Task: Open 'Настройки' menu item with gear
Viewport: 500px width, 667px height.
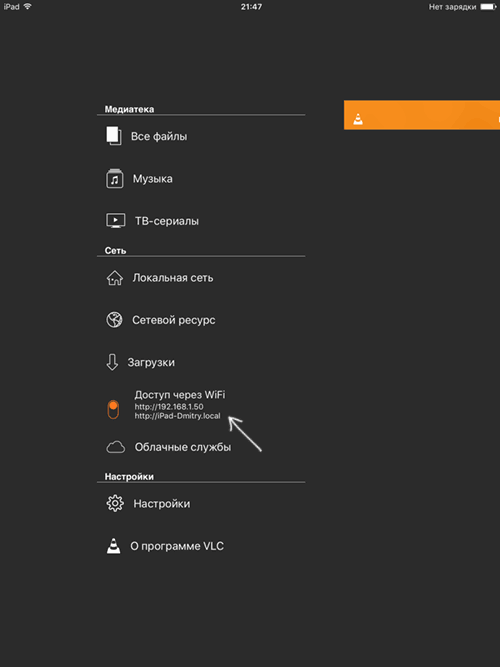Action: [x=162, y=504]
